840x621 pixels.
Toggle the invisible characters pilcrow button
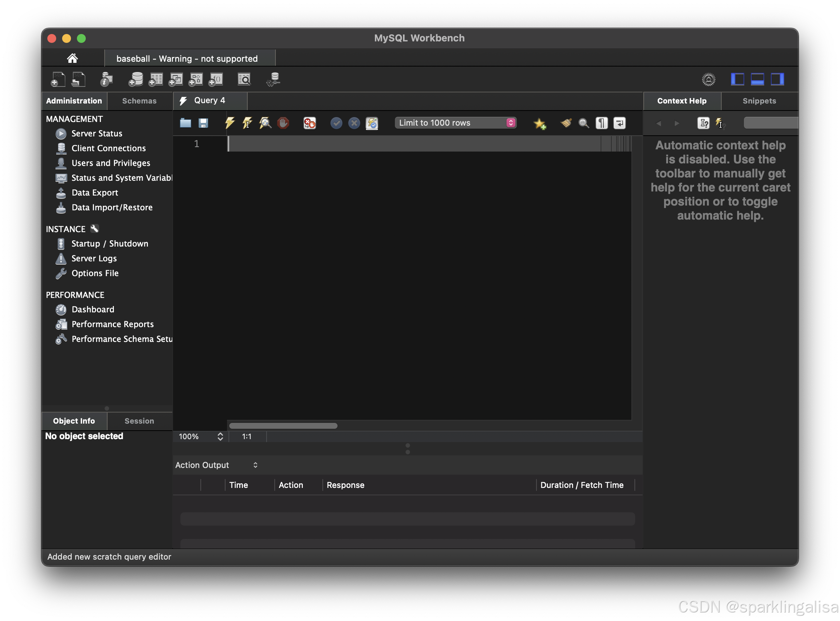602,123
